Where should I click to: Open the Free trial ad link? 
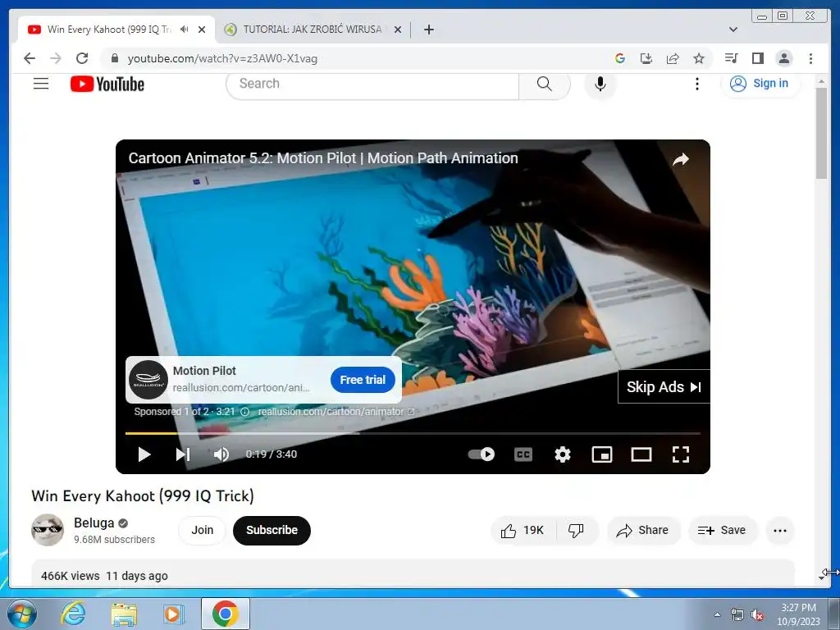(363, 380)
